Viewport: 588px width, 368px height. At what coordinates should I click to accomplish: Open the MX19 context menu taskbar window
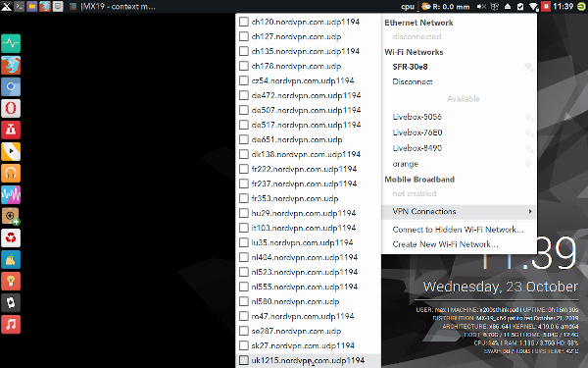pos(113,7)
